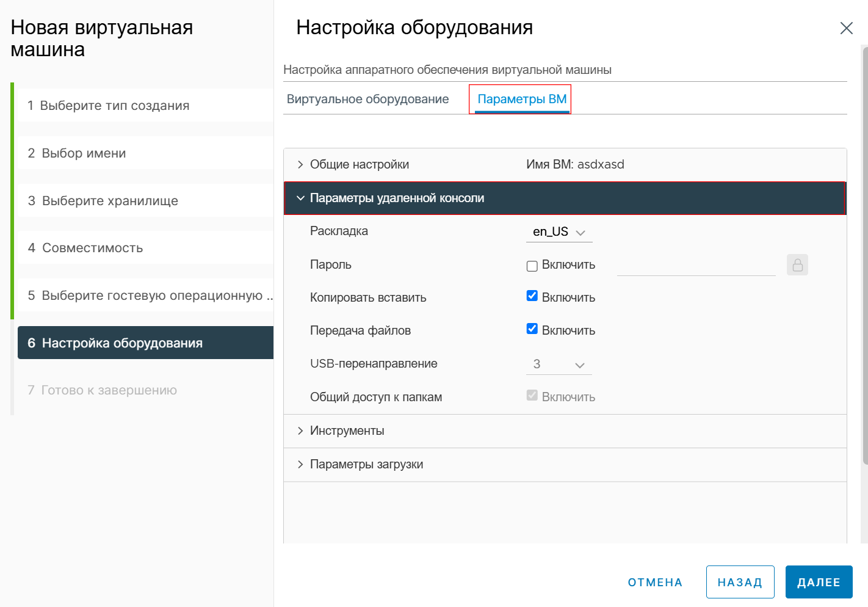This screenshot has width=868, height=607.
Task: Toggle the Копировать вставить checkbox
Action: [x=532, y=296]
